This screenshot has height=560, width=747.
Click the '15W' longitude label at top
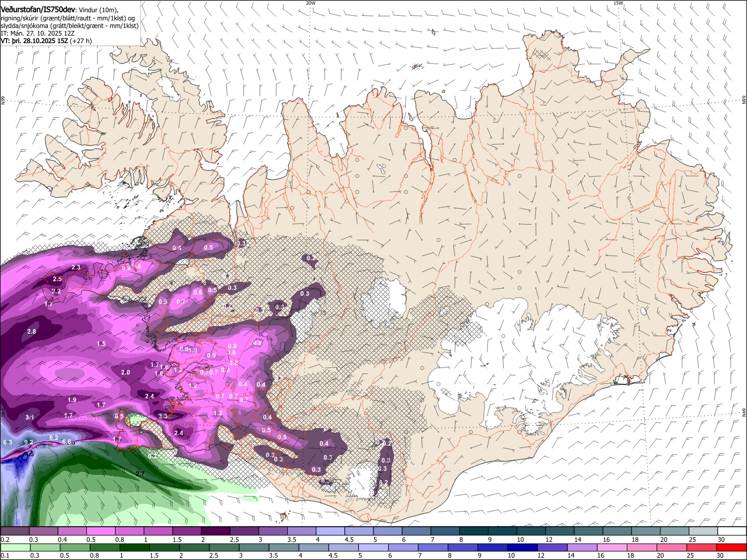[618, 3]
